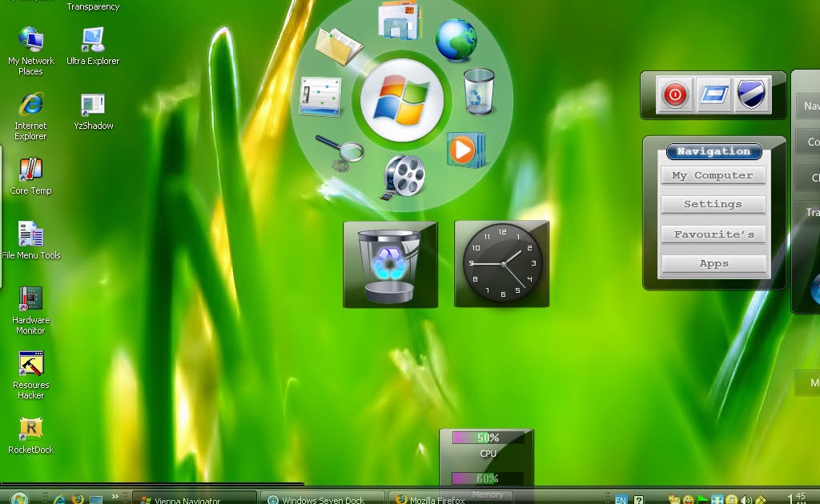The image size is (820, 504).
Task: Open My Computer from Navigation panel
Action: coord(713,175)
